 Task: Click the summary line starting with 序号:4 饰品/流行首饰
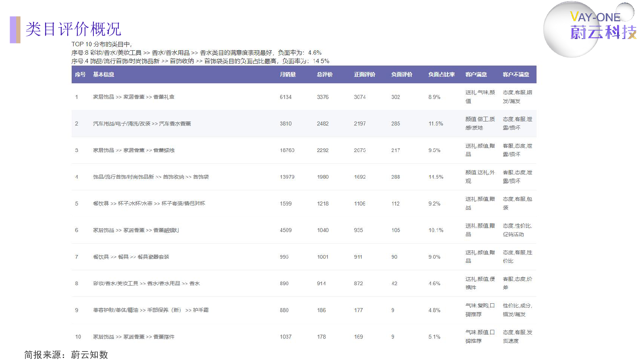200,61
